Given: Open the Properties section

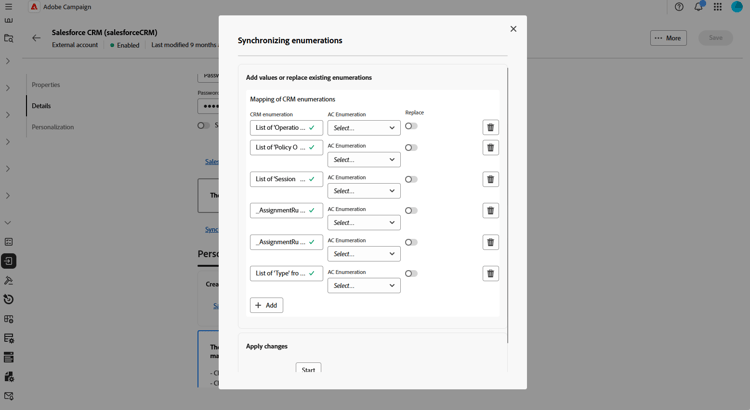Looking at the screenshot, I should [46, 85].
